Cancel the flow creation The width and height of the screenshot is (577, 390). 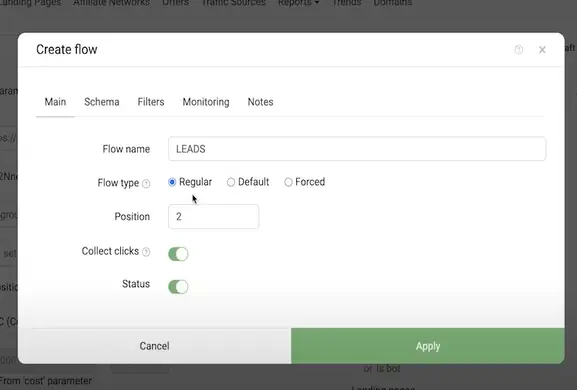point(154,346)
